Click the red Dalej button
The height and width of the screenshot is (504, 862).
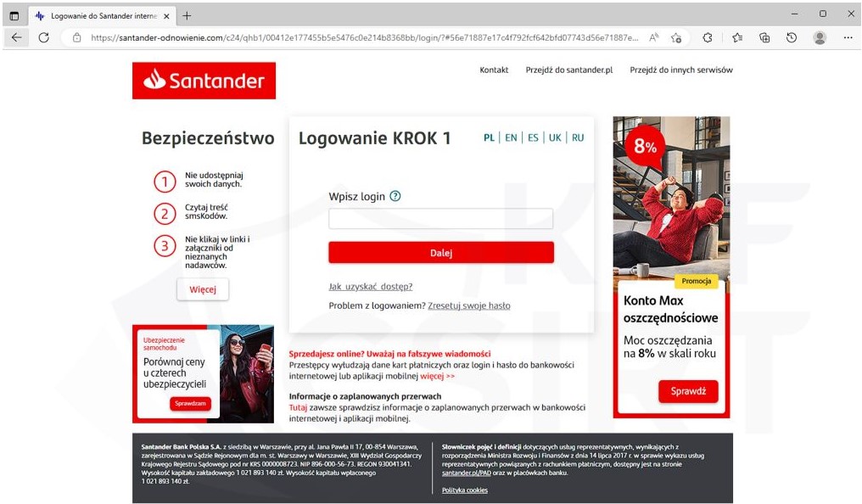point(441,253)
